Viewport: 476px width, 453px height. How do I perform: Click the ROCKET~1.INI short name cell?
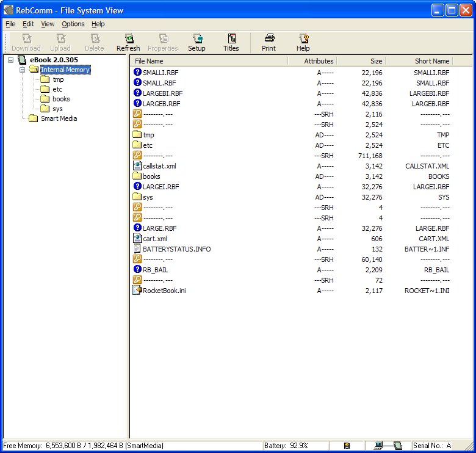coord(427,291)
